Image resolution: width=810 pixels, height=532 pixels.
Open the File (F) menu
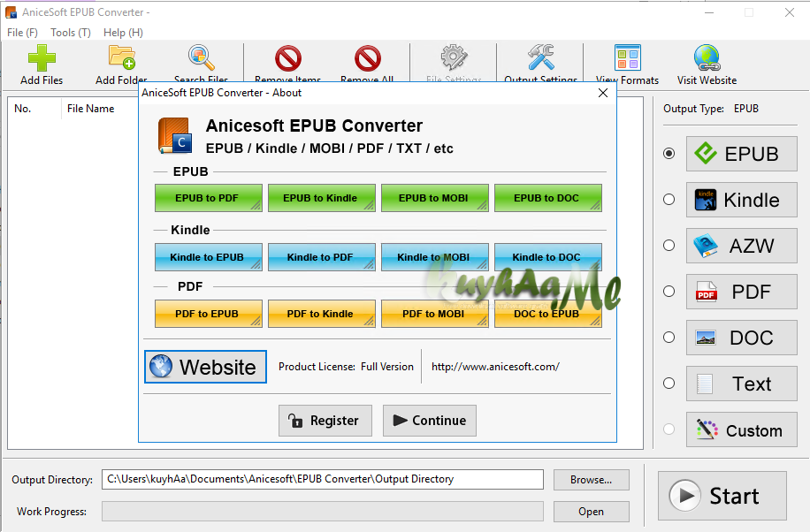22,33
